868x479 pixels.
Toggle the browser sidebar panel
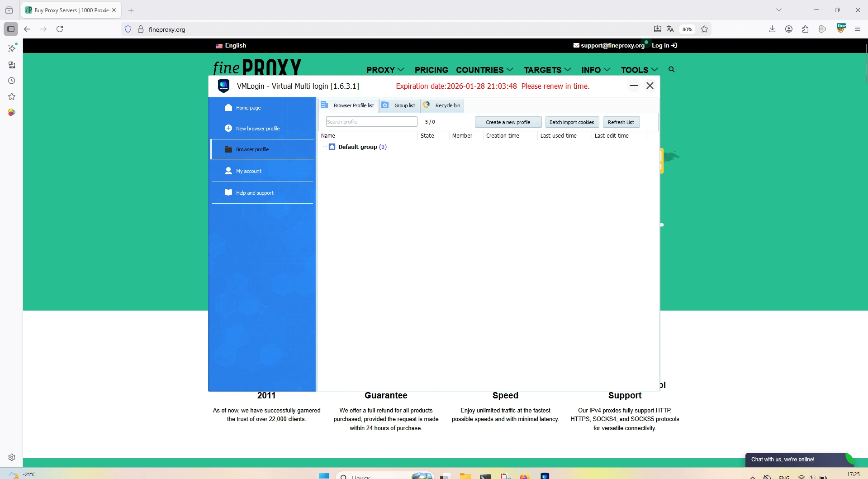(11, 29)
